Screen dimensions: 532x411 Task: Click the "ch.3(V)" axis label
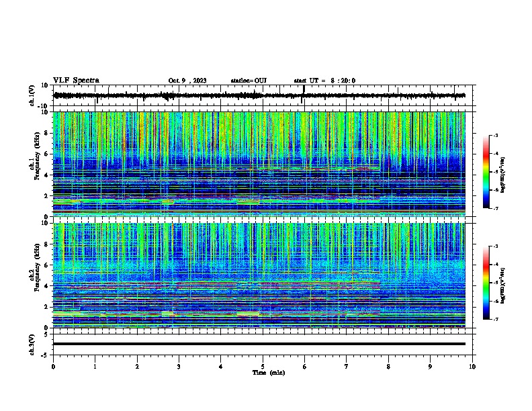[32, 345]
